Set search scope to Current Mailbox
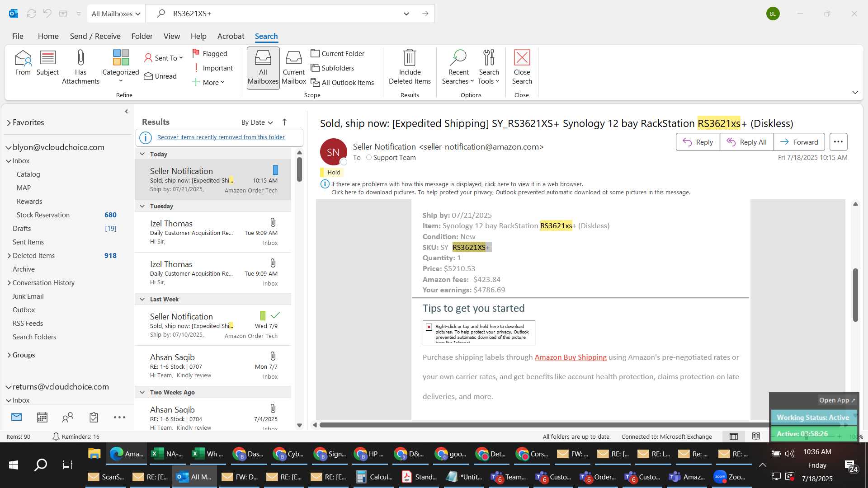The image size is (868, 488). (x=294, y=67)
